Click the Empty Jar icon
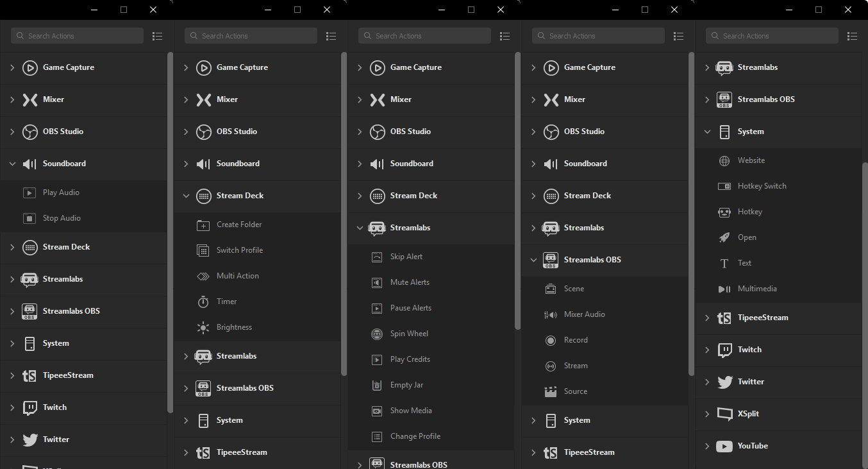Viewport: 868px width, 469px height. (x=377, y=385)
